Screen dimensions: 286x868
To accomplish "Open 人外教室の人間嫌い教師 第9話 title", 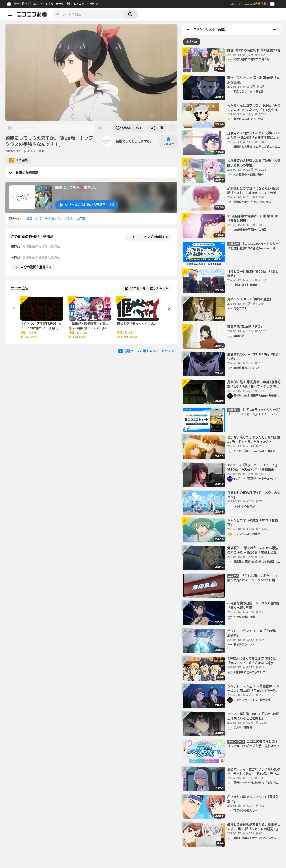I will (x=254, y=163).
